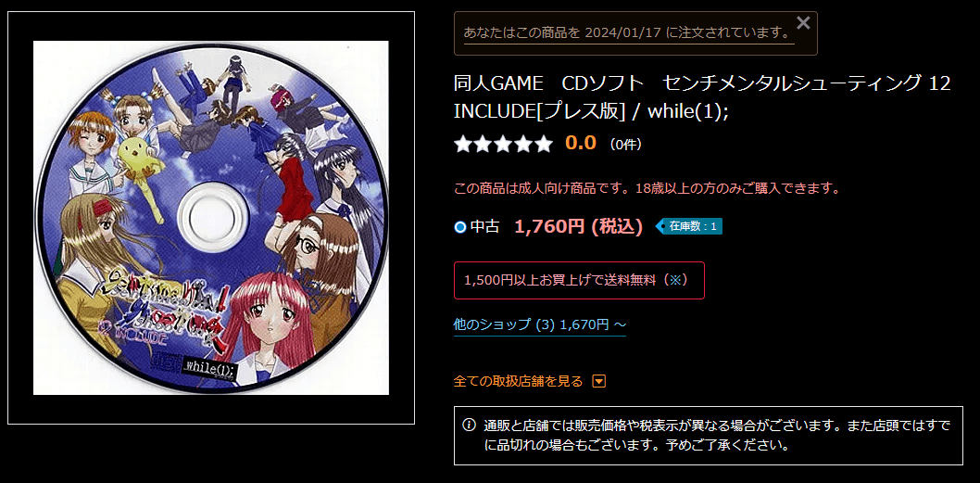Click the センチメンタルシューティング 12 INCLUDE product title
The image size is (980, 483).
pos(702,99)
